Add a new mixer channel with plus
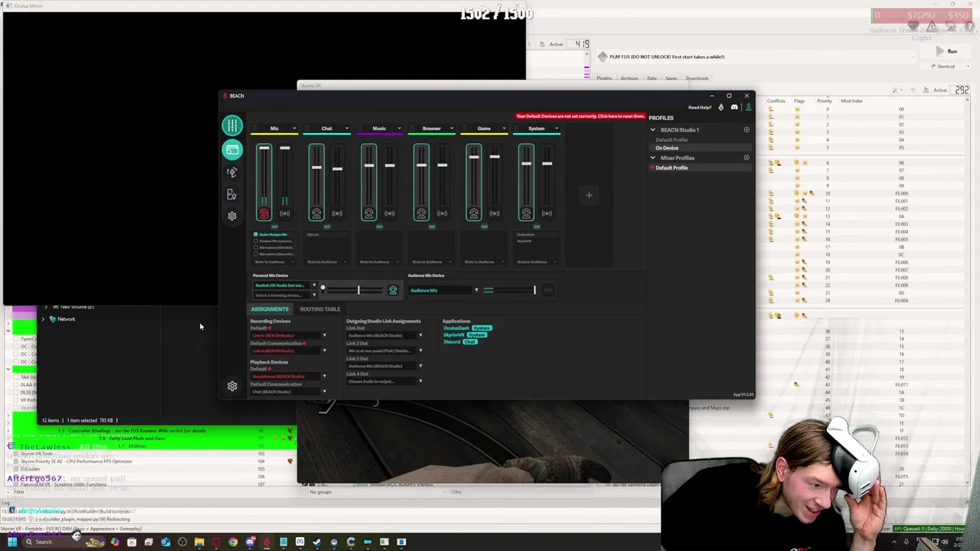980x551 pixels. click(x=589, y=195)
